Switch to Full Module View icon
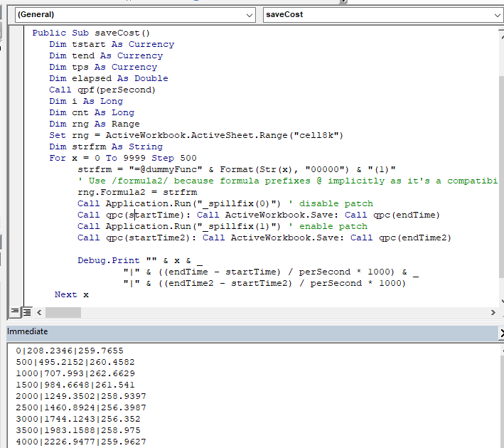This screenshot has width=504, height=448. (x=26, y=312)
